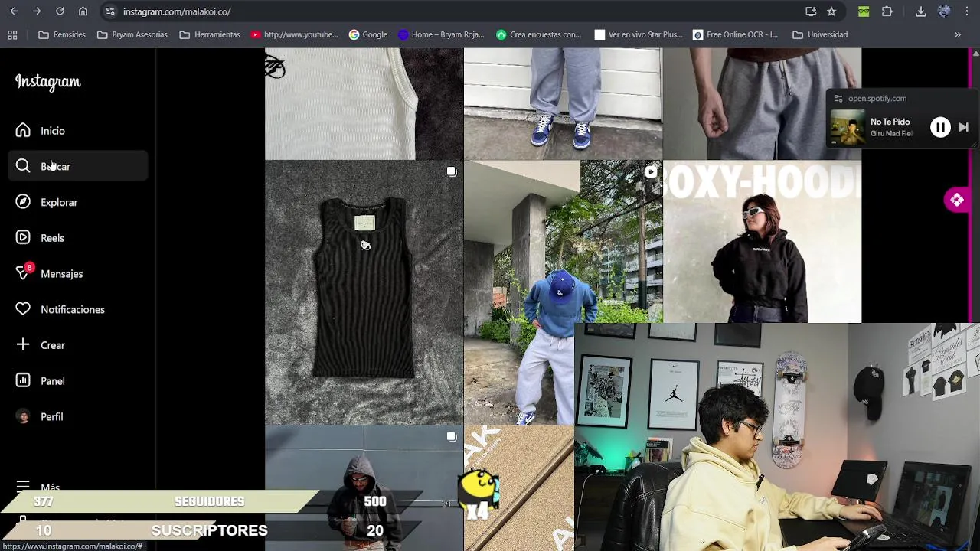Open the Free Online OCR bookmark
Screen dimensions: 980x551
click(735, 34)
